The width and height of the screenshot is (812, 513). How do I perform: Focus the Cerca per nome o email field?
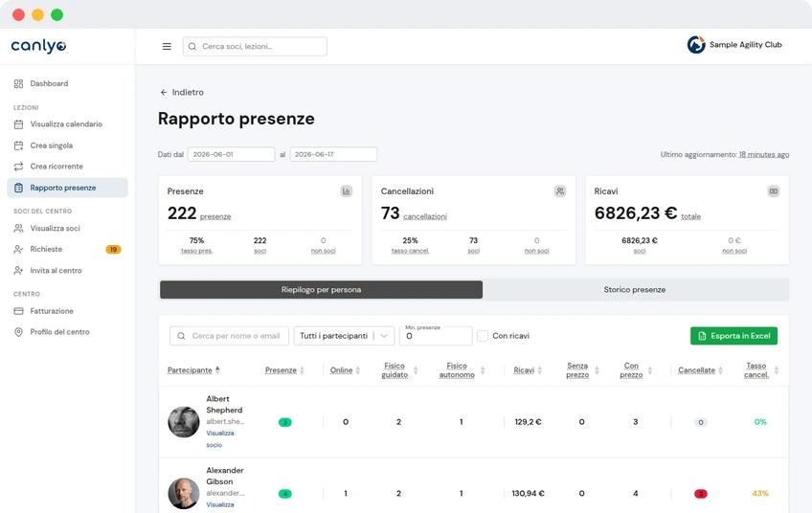[230, 336]
